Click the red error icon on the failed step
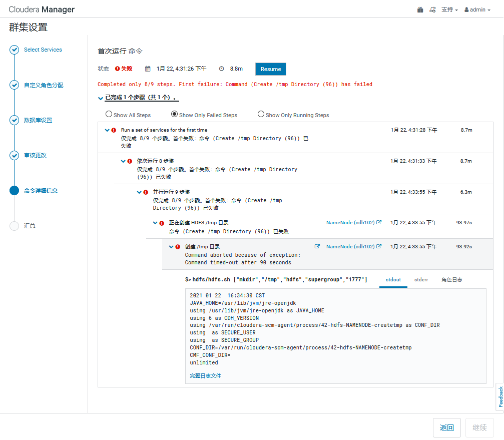The height and width of the screenshot is (440, 504). coord(113,130)
